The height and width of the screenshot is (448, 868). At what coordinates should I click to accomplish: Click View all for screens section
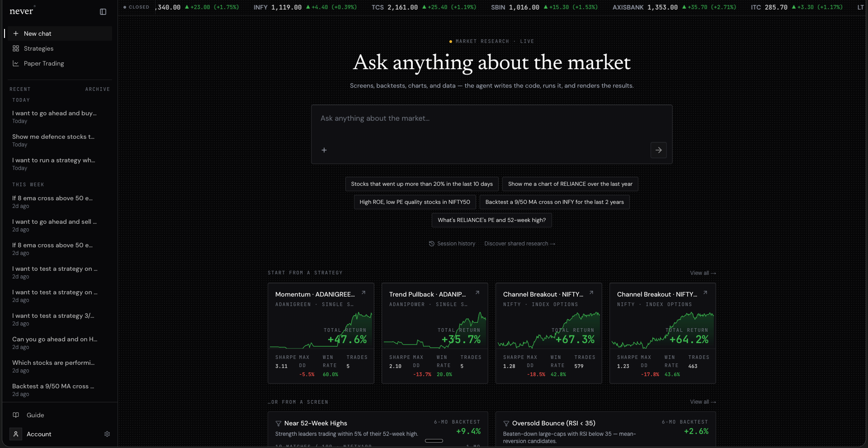(x=703, y=402)
